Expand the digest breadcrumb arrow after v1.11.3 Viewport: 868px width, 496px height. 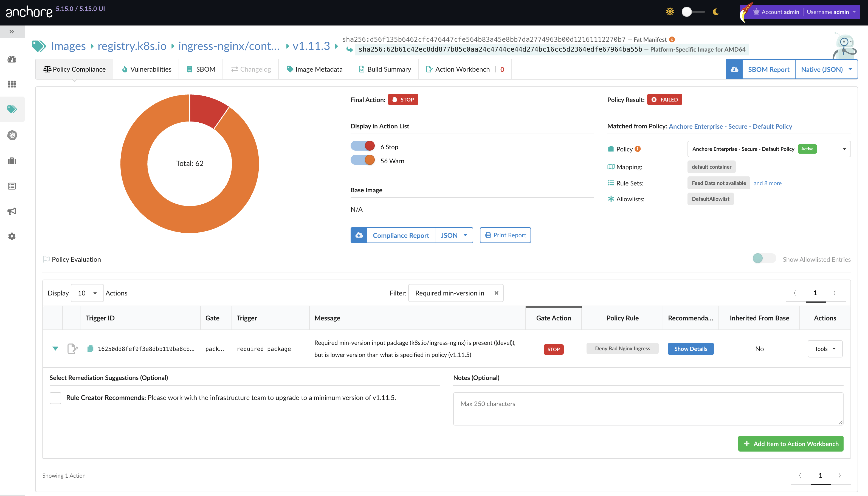(337, 46)
